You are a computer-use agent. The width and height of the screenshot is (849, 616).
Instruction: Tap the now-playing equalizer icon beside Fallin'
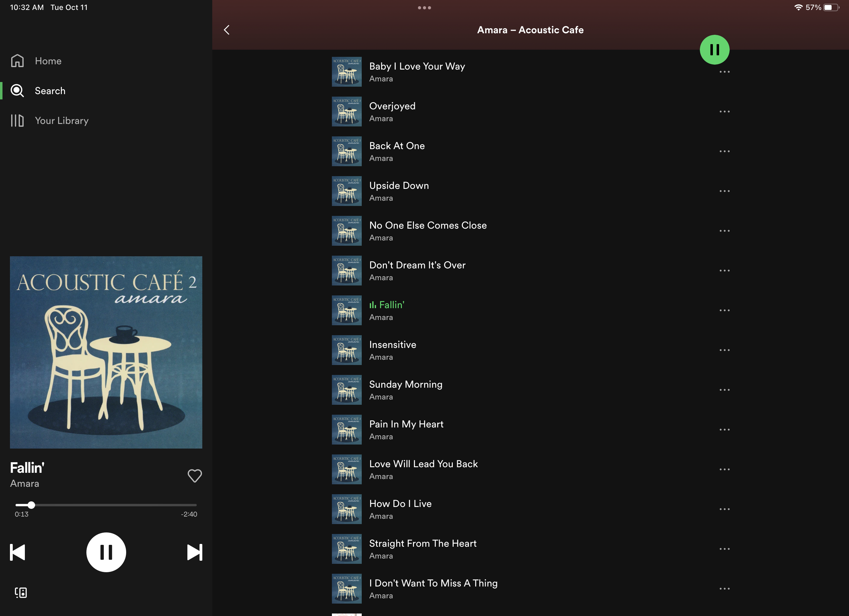373,305
